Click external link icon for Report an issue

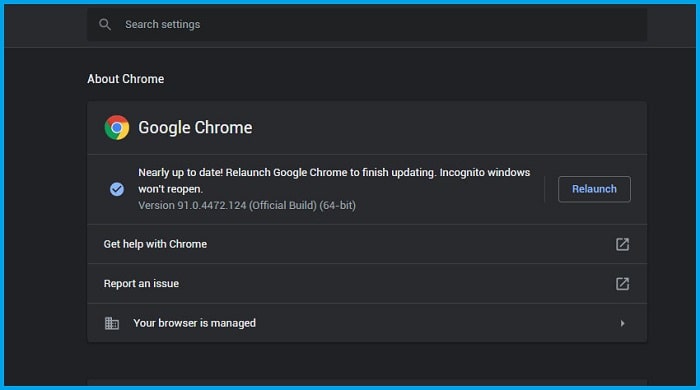pos(622,284)
